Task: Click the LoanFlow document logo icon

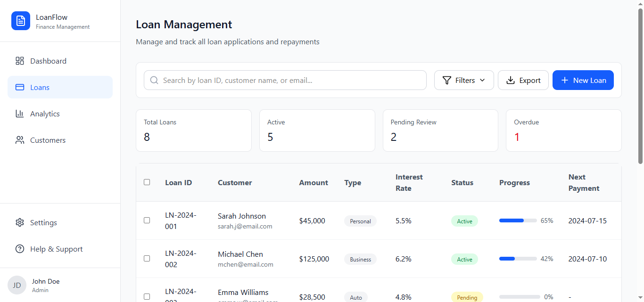Action: [21, 21]
